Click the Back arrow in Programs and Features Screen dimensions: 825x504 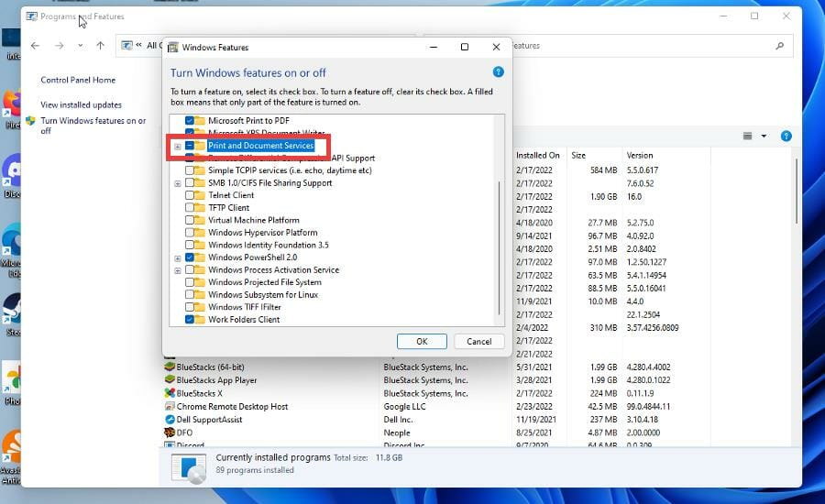coord(35,46)
